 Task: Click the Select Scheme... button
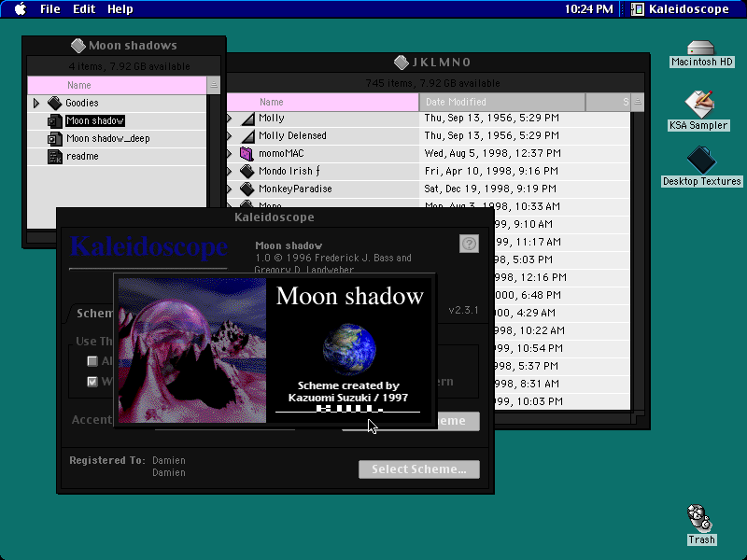point(419,469)
